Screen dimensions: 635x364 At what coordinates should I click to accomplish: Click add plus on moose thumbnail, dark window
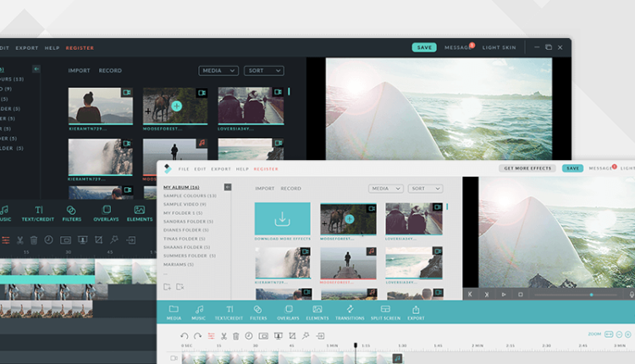177,106
